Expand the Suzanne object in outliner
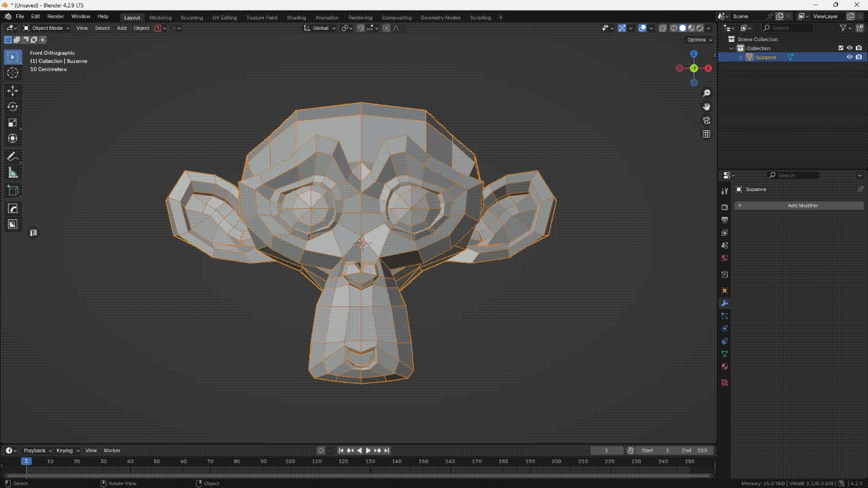The image size is (868, 488). [740, 57]
